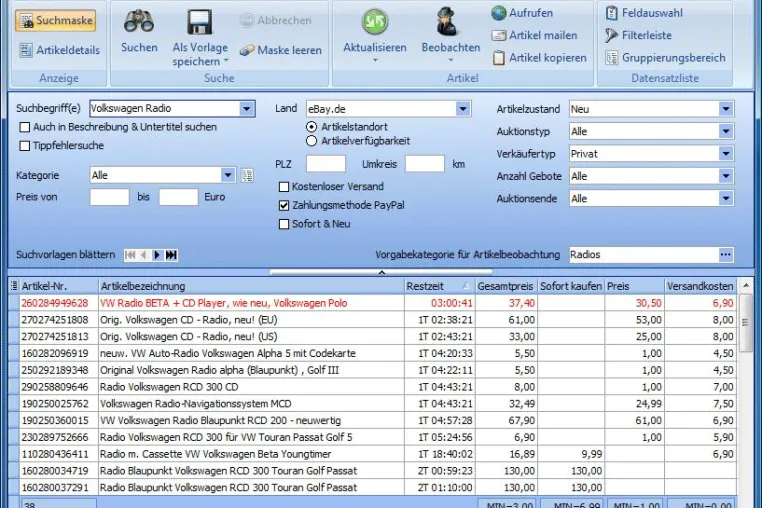Enable Tippfehlersuche checkbox

(25, 146)
